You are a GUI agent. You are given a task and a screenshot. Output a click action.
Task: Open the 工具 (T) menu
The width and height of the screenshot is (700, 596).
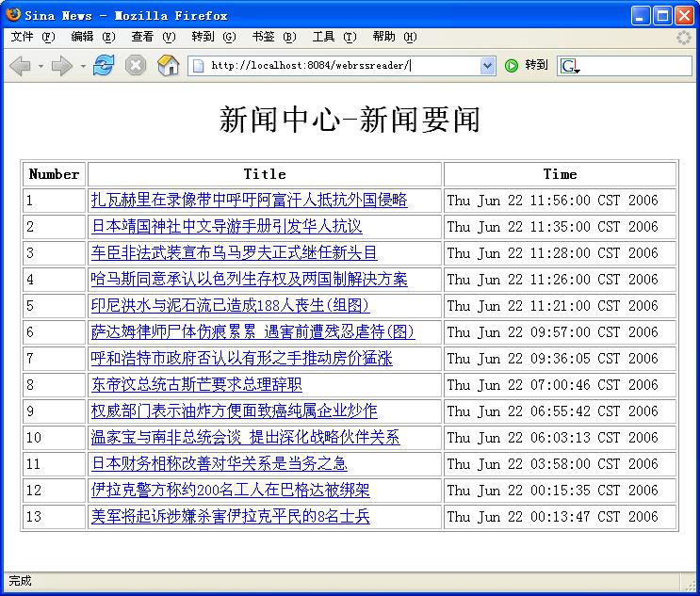point(334,37)
